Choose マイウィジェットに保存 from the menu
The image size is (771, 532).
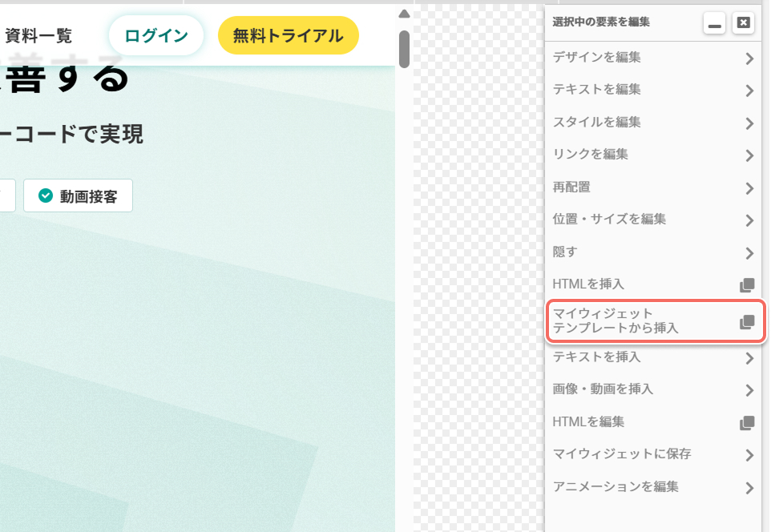(x=653, y=454)
